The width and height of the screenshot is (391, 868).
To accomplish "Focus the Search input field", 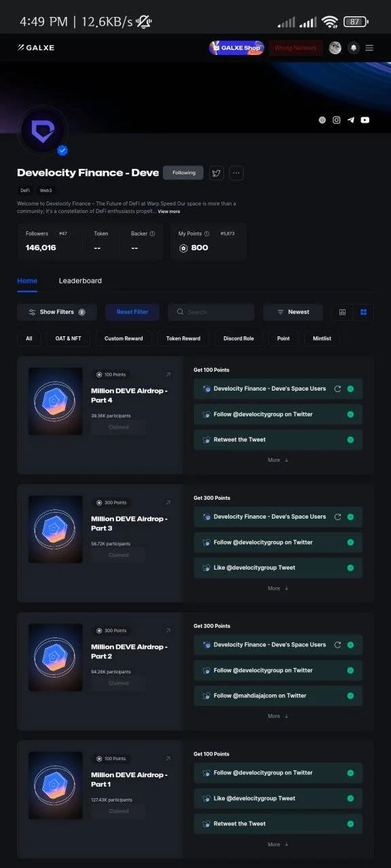I will (x=211, y=312).
